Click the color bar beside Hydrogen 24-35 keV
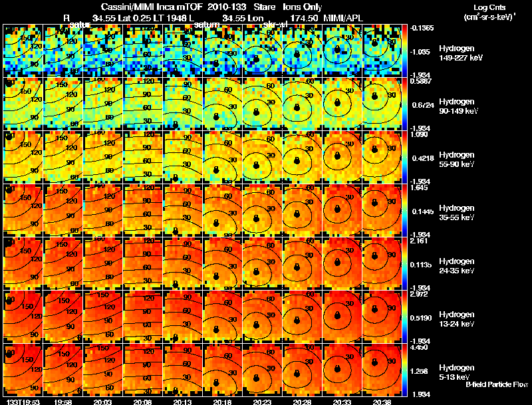 (404, 263)
